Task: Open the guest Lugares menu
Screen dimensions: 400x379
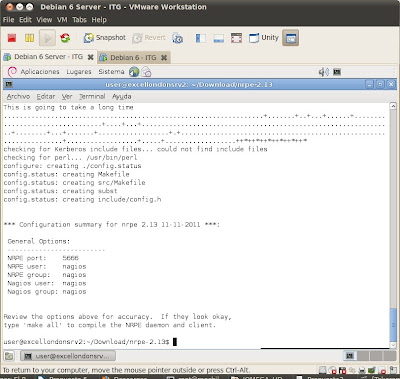Action: pos(79,72)
